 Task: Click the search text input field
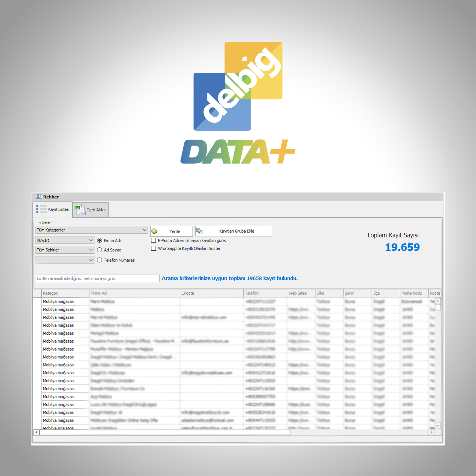[97, 278]
